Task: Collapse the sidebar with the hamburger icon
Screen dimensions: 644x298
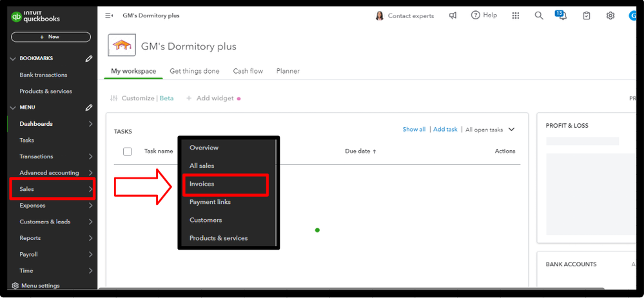Action: (x=109, y=15)
